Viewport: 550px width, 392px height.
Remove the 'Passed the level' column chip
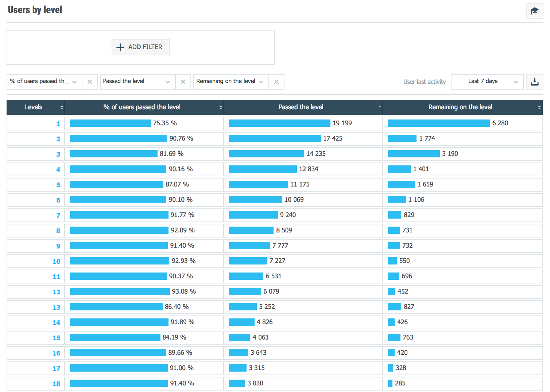[183, 82]
